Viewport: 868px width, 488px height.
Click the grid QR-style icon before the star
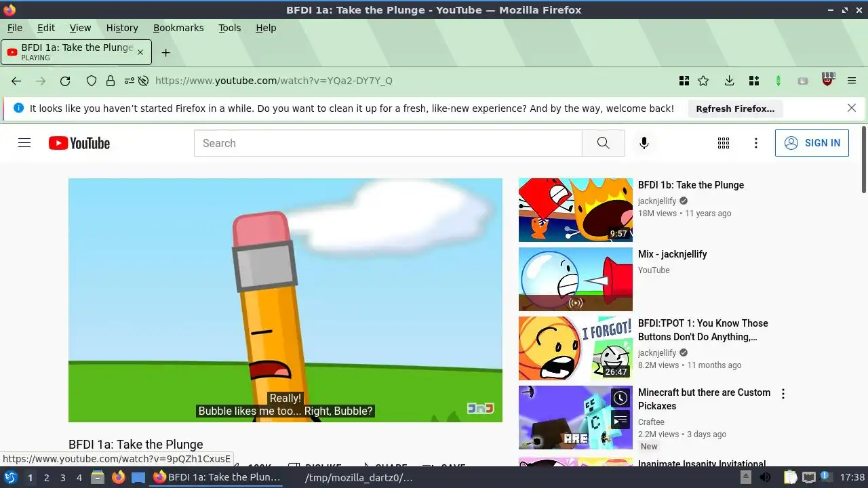click(684, 81)
